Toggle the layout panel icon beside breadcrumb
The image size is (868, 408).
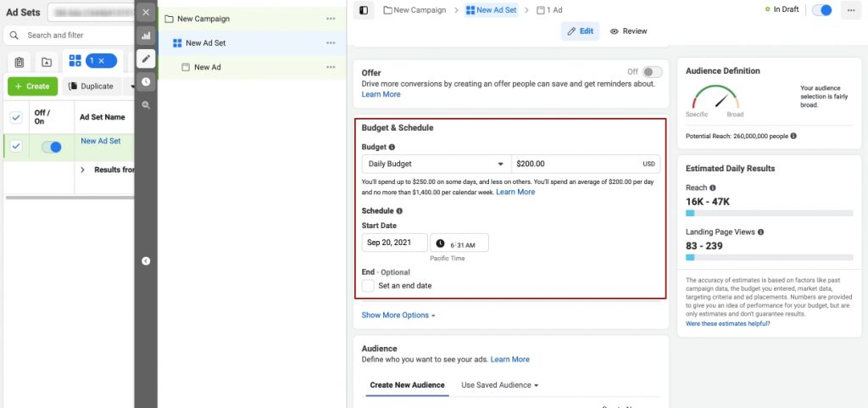coord(364,10)
